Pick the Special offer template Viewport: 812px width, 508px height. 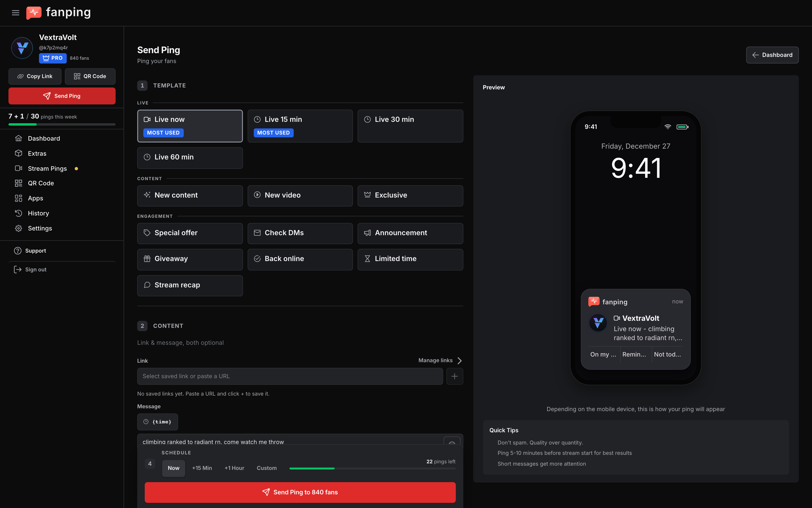click(x=190, y=234)
